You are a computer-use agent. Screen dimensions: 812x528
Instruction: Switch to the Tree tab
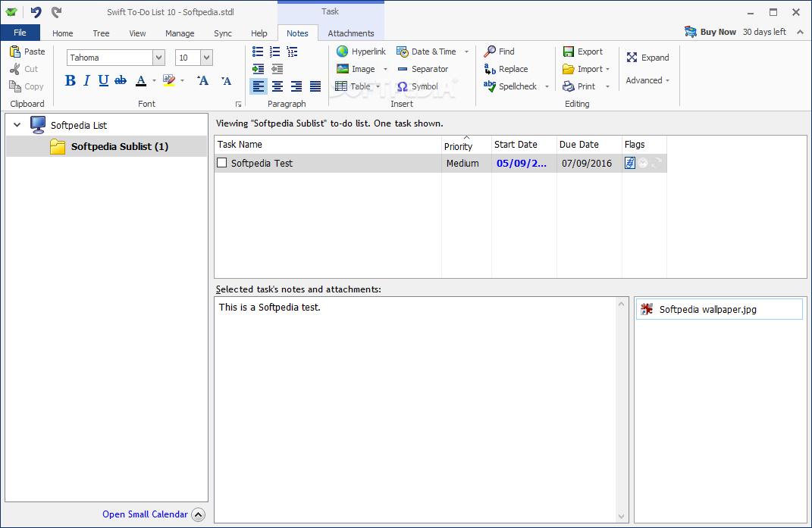pos(101,33)
